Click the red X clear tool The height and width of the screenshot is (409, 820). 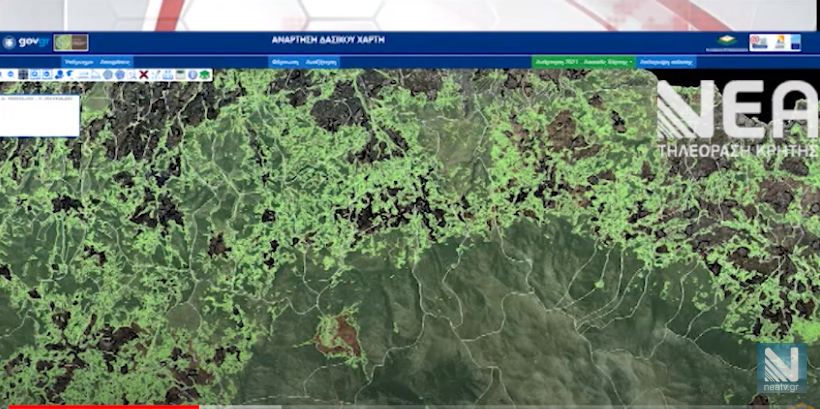144,75
